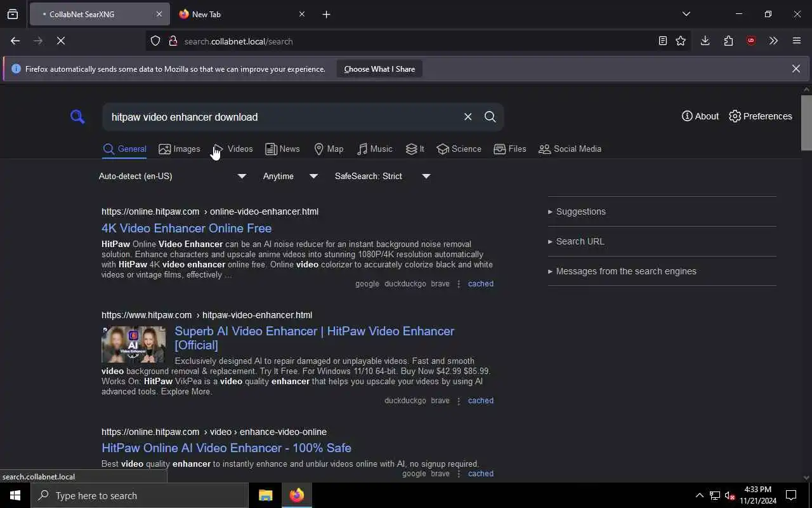The width and height of the screenshot is (812, 508).
Task: Open the 4K Video Enhancer Online Free result
Action: pyautogui.click(x=187, y=228)
